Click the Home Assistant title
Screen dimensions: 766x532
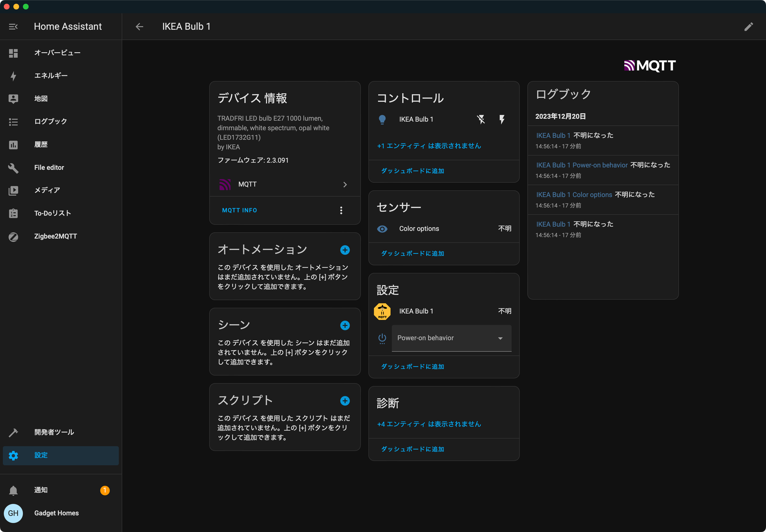point(68,26)
